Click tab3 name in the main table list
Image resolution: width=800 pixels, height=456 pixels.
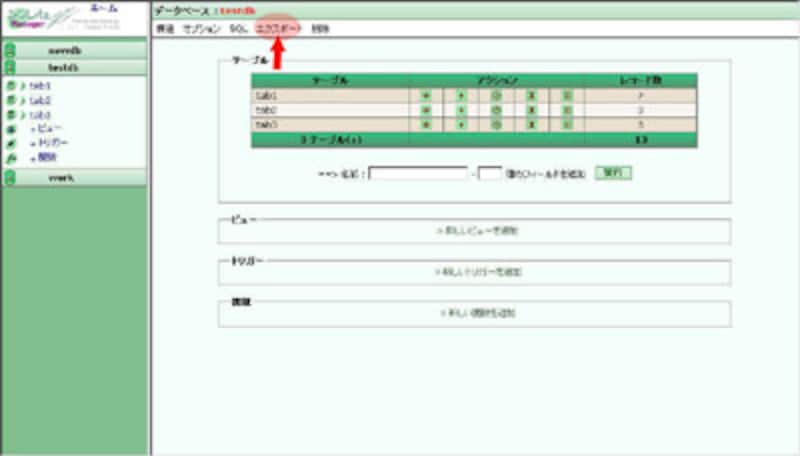[x=266, y=124]
